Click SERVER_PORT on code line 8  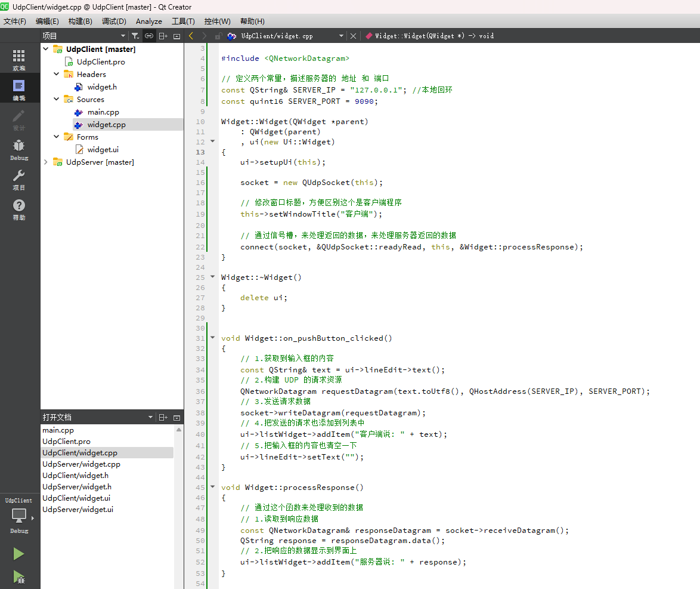[x=314, y=101]
